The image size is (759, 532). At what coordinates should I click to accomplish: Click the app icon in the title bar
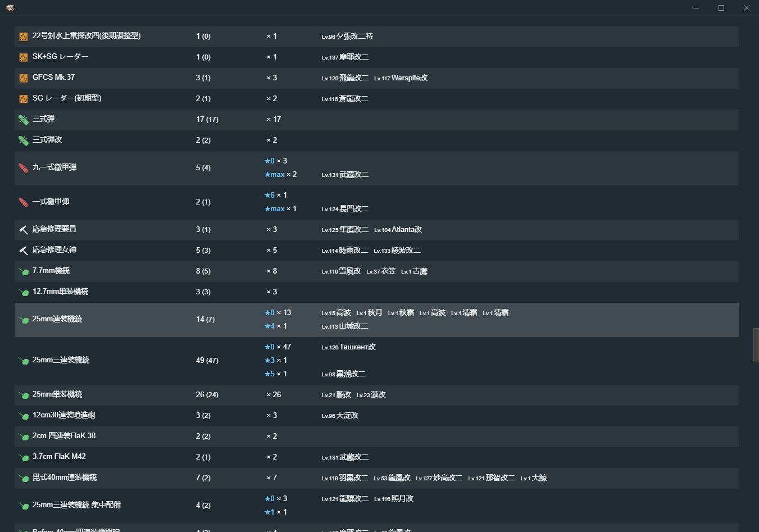point(10,8)
